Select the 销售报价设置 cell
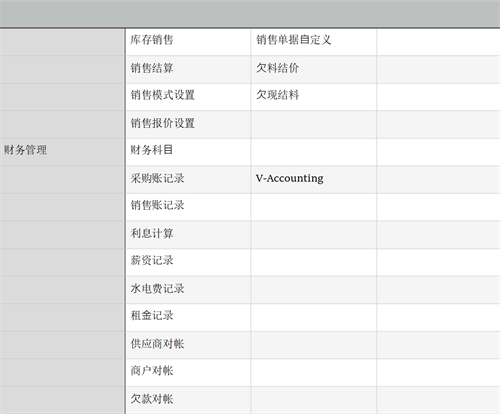This screenshot has width=500, height=414. tap(188, 125)
